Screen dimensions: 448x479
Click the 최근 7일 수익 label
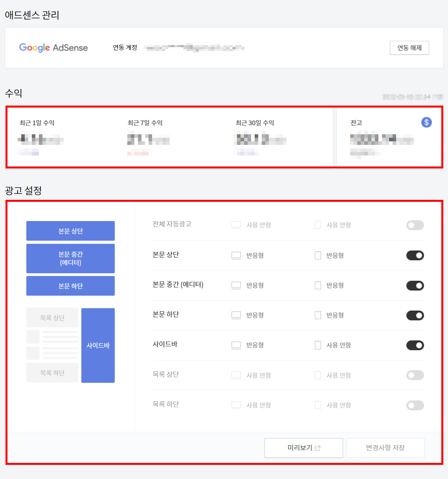point(145,123)
